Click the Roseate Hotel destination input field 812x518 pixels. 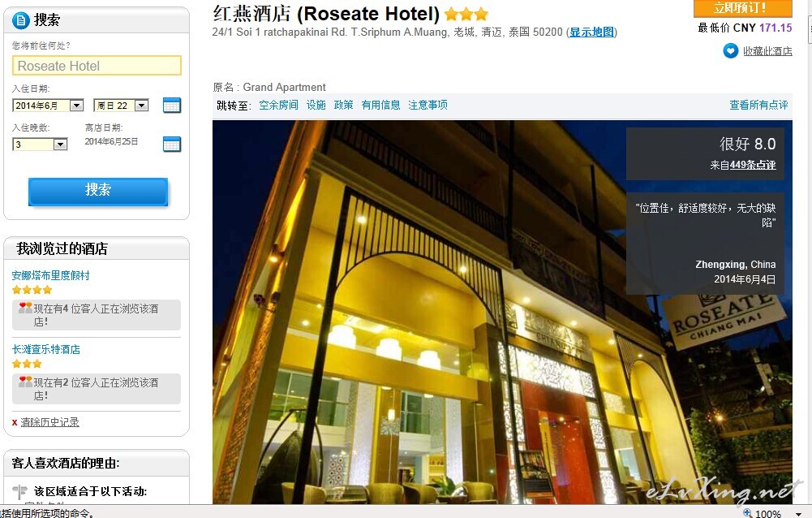pyautogui.click(x=97, y=66)
